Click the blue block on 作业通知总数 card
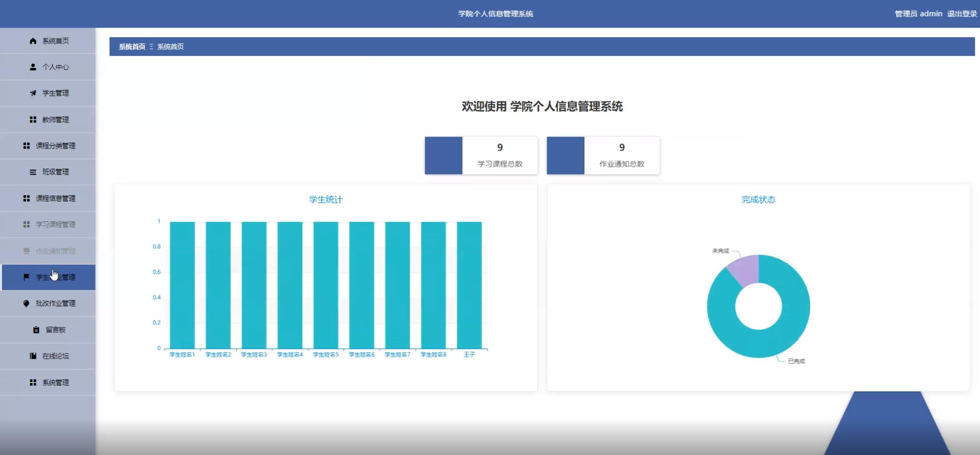The height and width of the screenshot is (455, 980). tap(565, 155)
